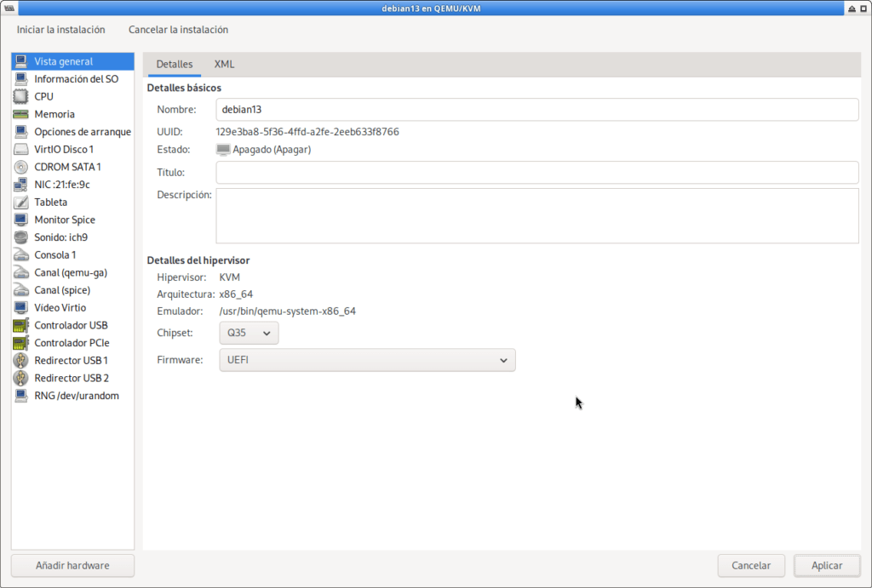Click into the Descripción text area
This screenshot has height=588, width=872.
click(536, 216)
